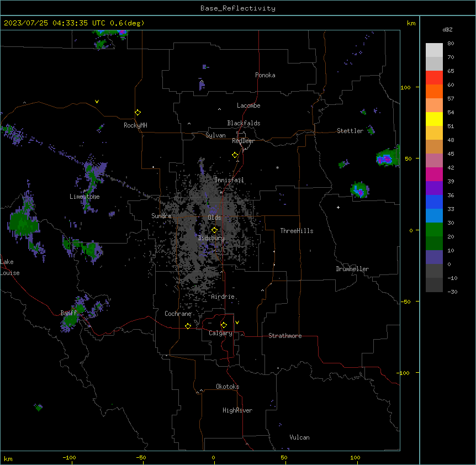Click the ThreeHills label
Viewport: 476px width, 465px height.
297,231
